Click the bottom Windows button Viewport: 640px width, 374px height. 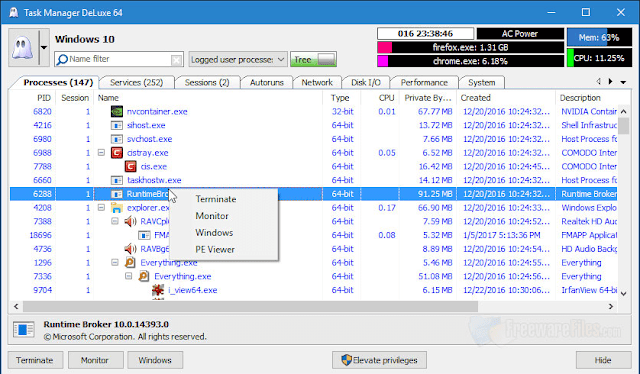(x=155, y=360)
